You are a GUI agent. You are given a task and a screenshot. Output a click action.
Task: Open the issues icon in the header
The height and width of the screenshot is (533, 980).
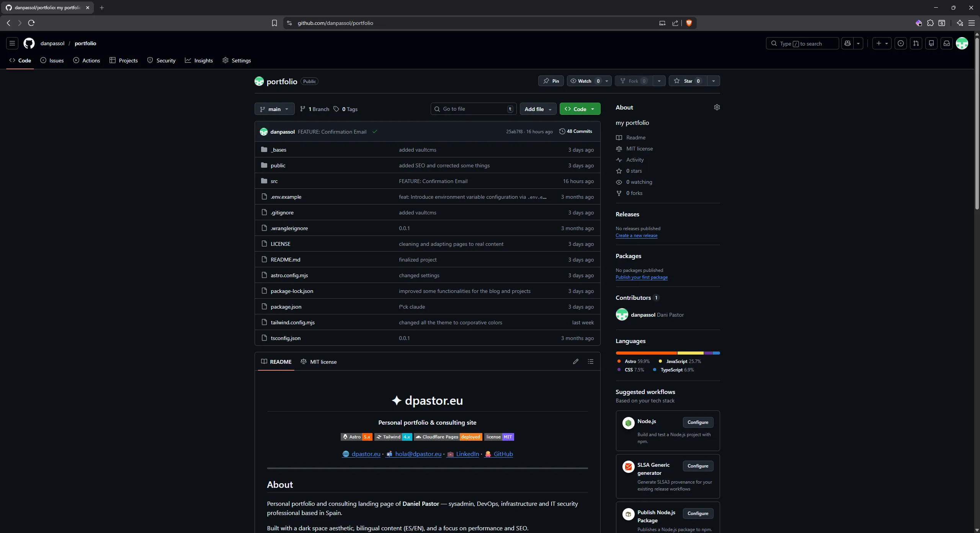[901, 43]
